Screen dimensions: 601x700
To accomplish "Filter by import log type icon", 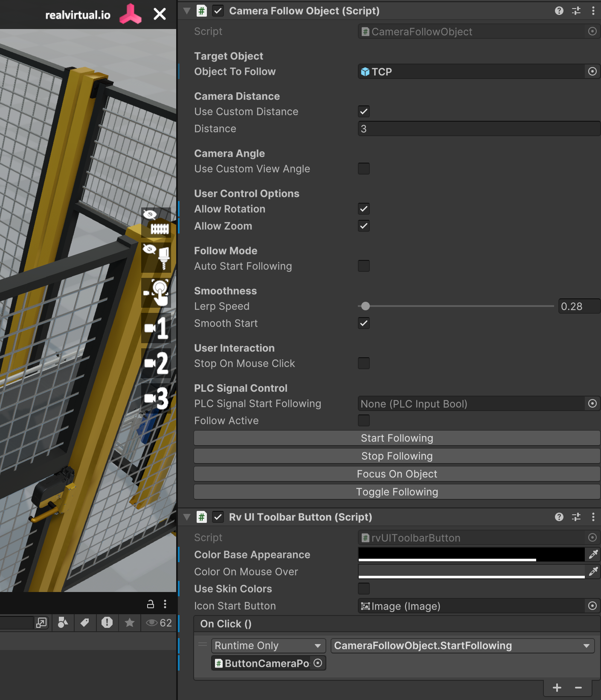I will click(107, 623).
